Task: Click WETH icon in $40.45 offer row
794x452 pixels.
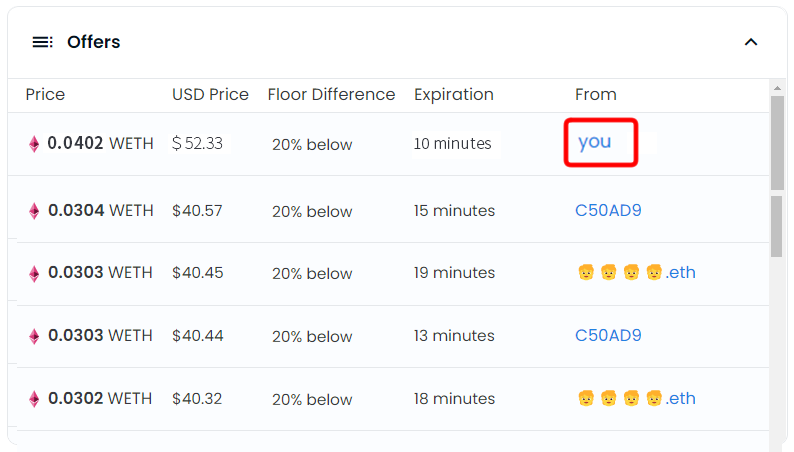Action: click(x=34, y=274)
